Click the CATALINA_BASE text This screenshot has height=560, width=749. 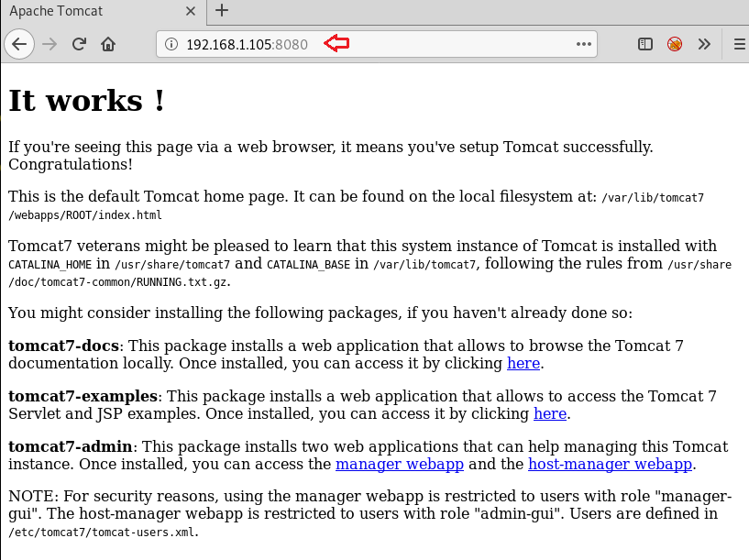309,265
